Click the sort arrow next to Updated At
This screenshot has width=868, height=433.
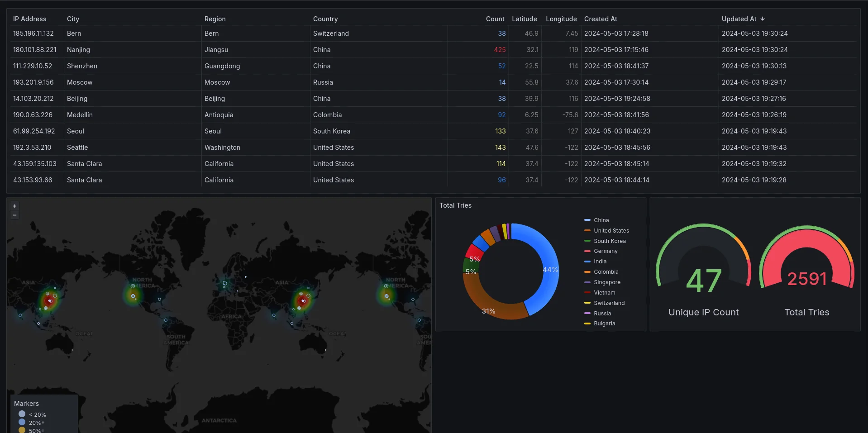(x=763, y=19)
